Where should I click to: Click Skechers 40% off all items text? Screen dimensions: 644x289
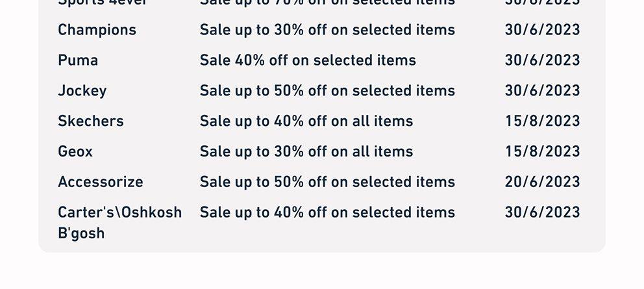306,121
